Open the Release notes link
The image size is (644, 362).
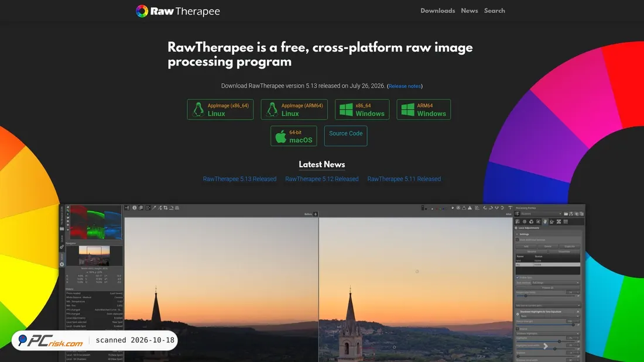(405, 86)
